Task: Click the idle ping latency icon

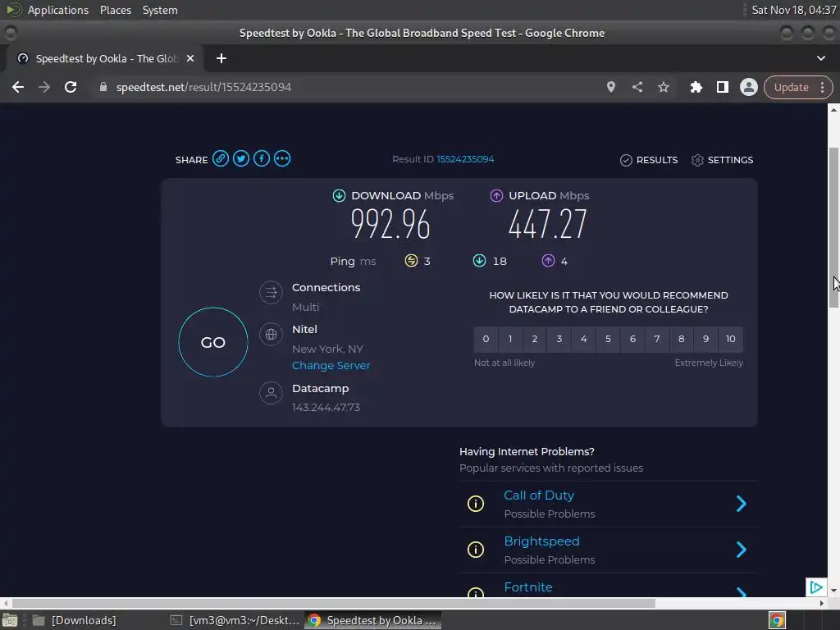Action: 411,261
